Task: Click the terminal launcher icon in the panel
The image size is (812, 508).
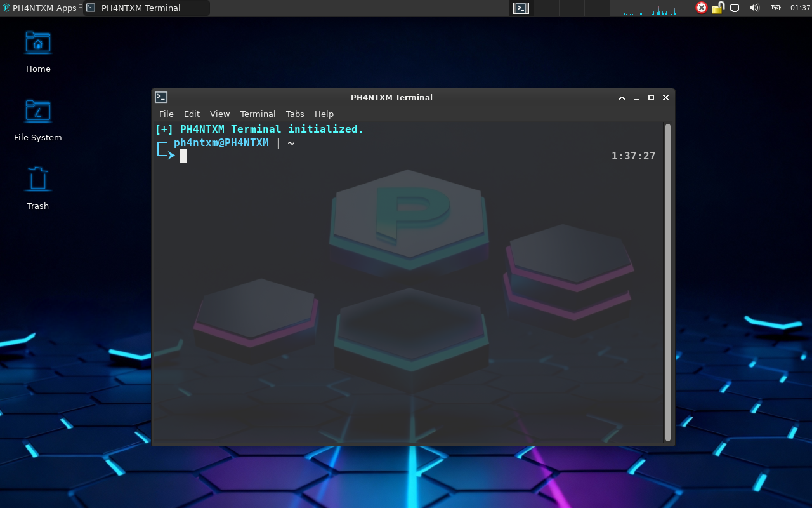Action: [521, 8]
